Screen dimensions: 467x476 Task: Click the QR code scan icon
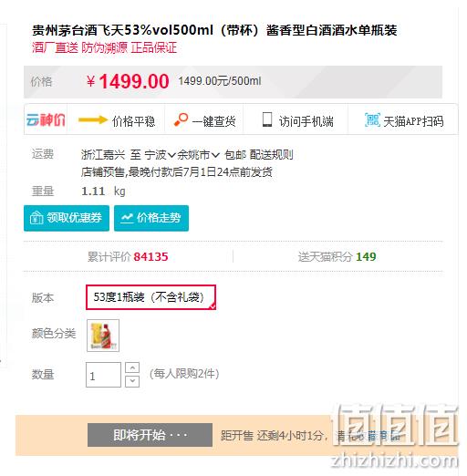pyautogui.click(x=372, y=119)
